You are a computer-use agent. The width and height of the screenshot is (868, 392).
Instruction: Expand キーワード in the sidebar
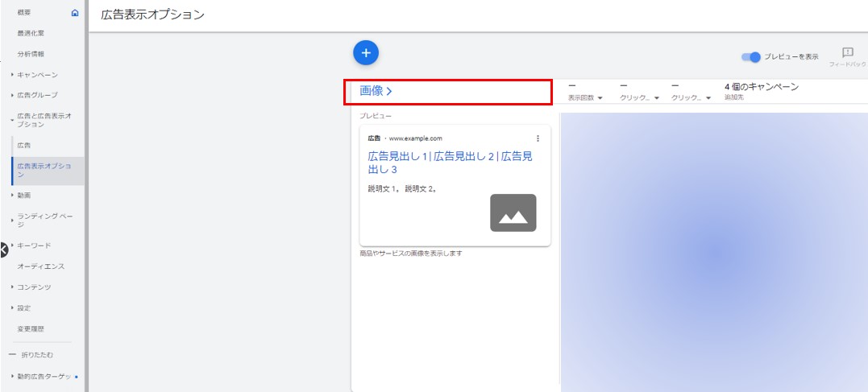pos(12,245)
